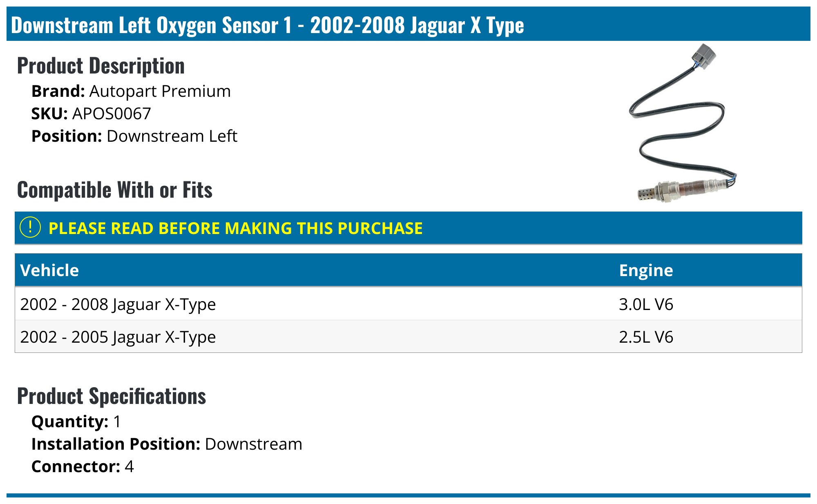
Task: Click the Product Description heading
Action: (x=101, y=66)
